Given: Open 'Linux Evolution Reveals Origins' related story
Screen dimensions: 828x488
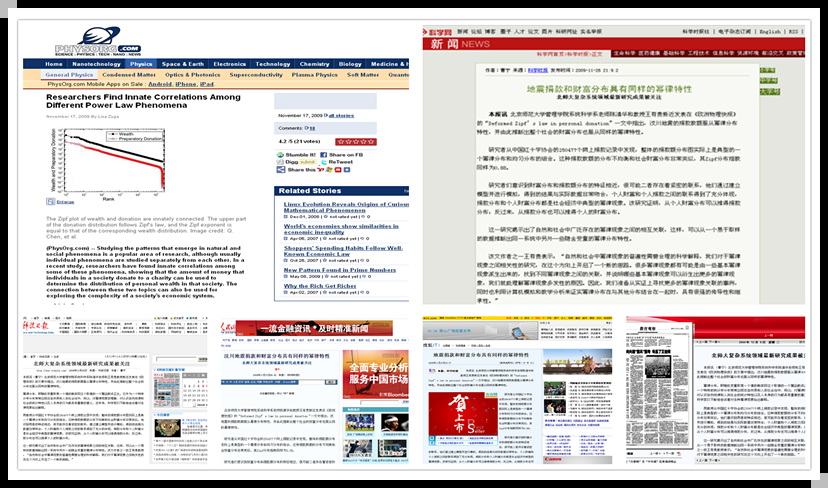Looking at the screenshot, I should 346,207.
